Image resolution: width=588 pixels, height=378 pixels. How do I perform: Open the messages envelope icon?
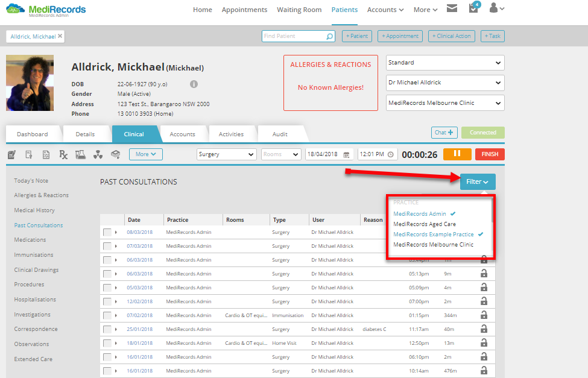[x=452, y=8]
